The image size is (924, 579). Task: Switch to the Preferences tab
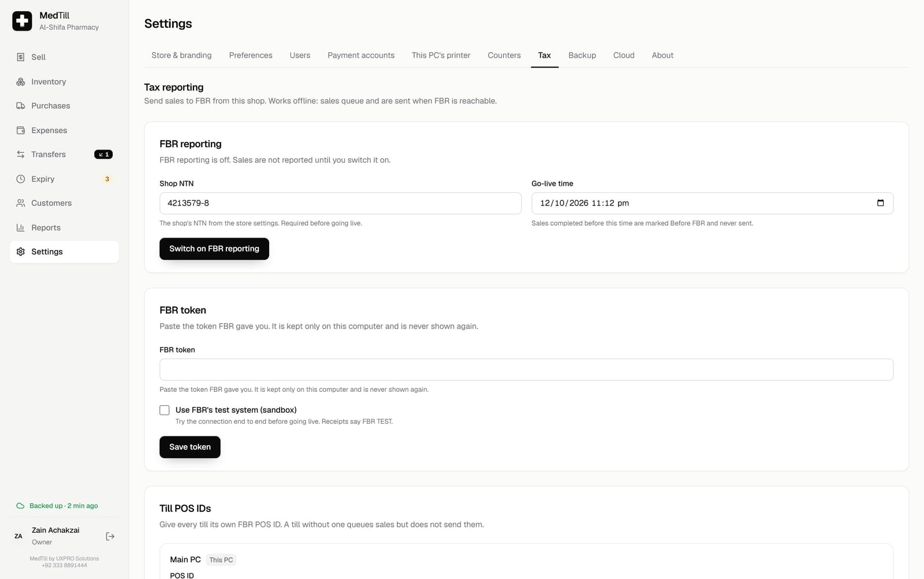coord(251,55)
